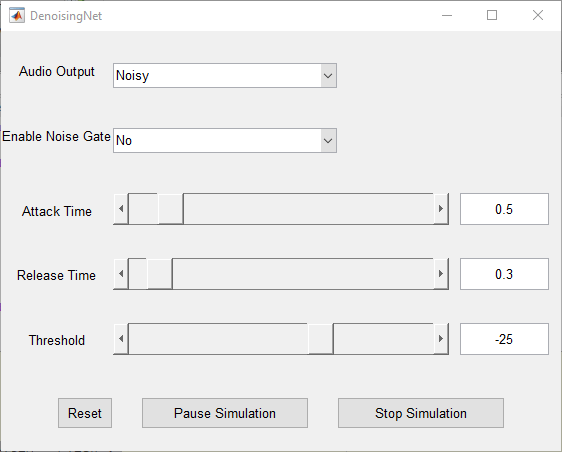The height and width of the screenshot is (452, 562).
Task: Click Threshold slider right arrow
Action: [x=441, y=339]
